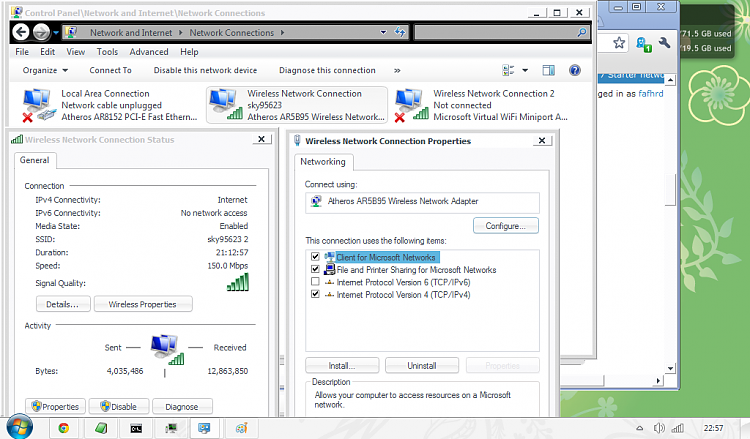This screenshot has height=439, width=750.
Task: Click the Wireless Properties button
Action: click(x=143, y=304)
